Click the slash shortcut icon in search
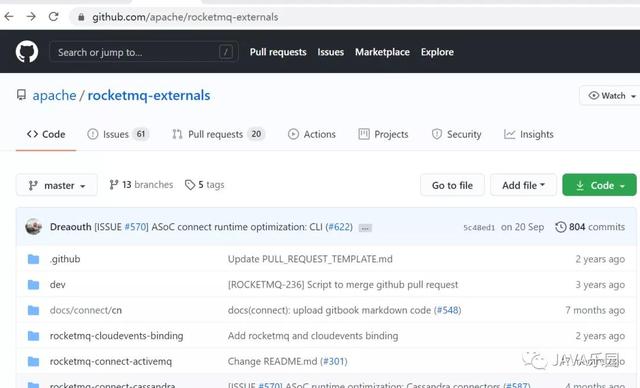The image size is (640, 388). coord(226,52)
